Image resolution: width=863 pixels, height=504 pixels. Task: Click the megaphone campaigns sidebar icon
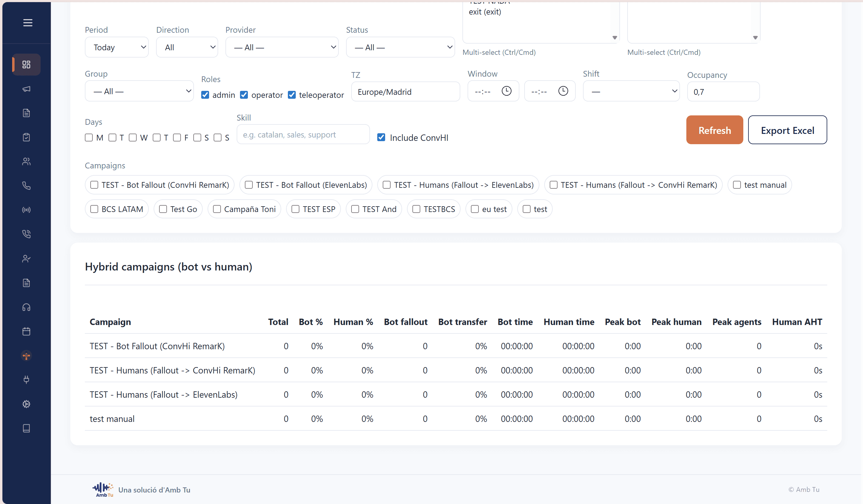coord(26,89)
